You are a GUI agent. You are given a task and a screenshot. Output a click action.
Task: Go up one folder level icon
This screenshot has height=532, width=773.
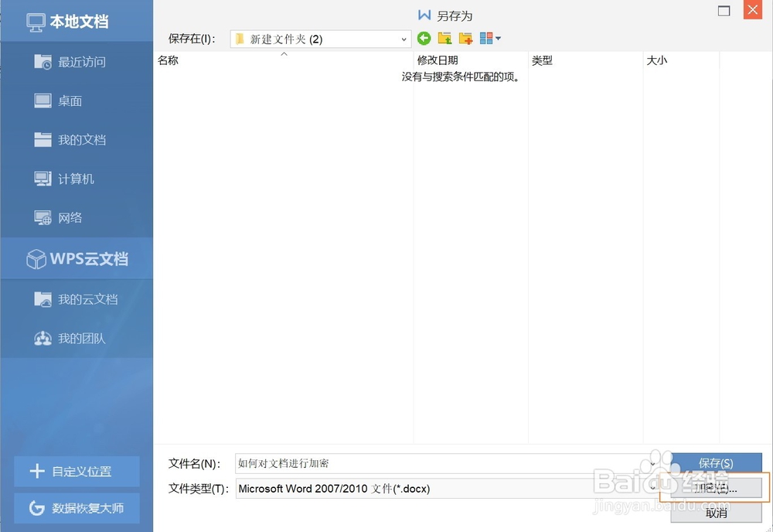(x=444, y=39)
